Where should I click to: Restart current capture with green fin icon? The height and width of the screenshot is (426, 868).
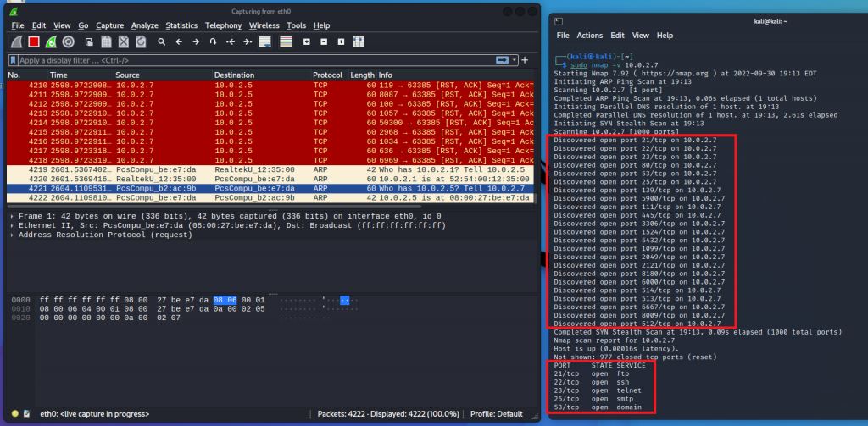51,41
